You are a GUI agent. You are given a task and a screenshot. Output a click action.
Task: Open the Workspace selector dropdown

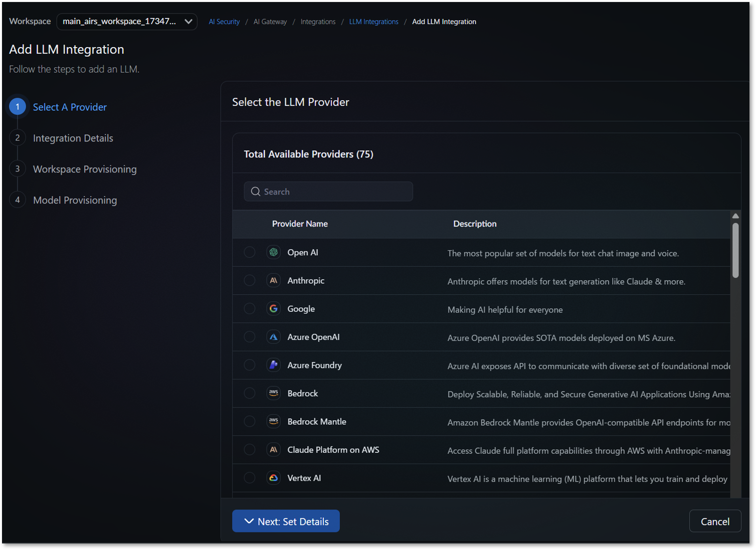127,22
